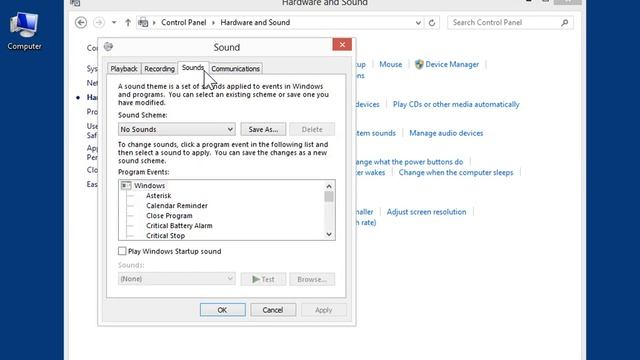Go up one level with the up arrow
Image resolution: width=640 pixels, height=360 pixels.
point(128,22)
